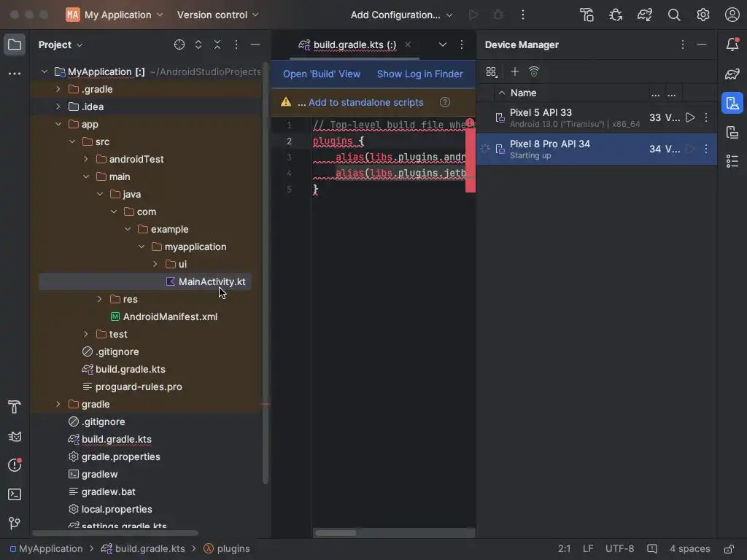747x560 pixels.
Task: Open the user account avatar icon
Action: coord(732,15)
